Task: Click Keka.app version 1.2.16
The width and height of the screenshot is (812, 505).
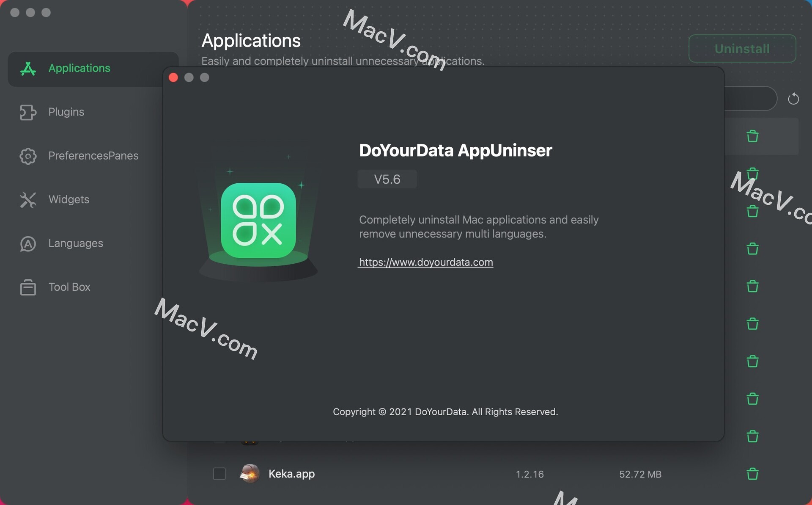Action: tap(529, 474)
